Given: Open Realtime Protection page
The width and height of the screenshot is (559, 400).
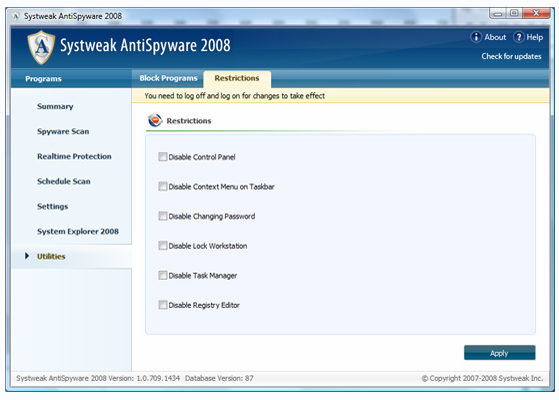Looking at the screenshot, I should 74,156.
